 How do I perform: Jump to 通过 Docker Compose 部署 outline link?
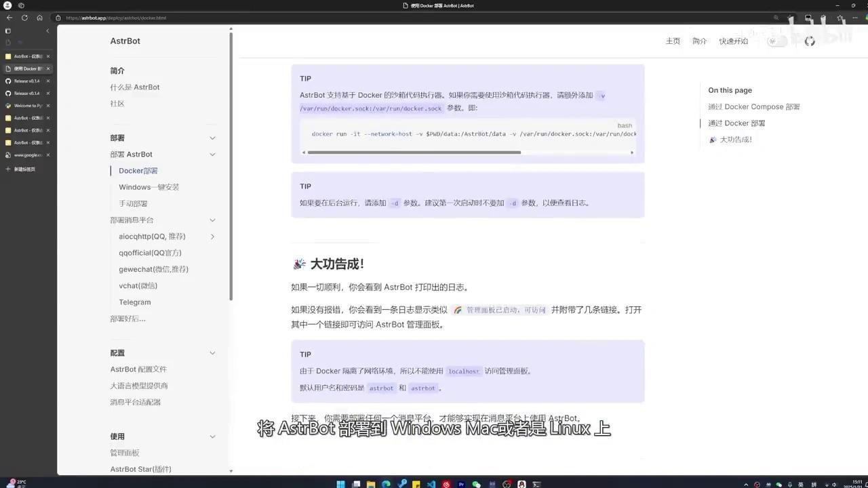coord(754,107)
